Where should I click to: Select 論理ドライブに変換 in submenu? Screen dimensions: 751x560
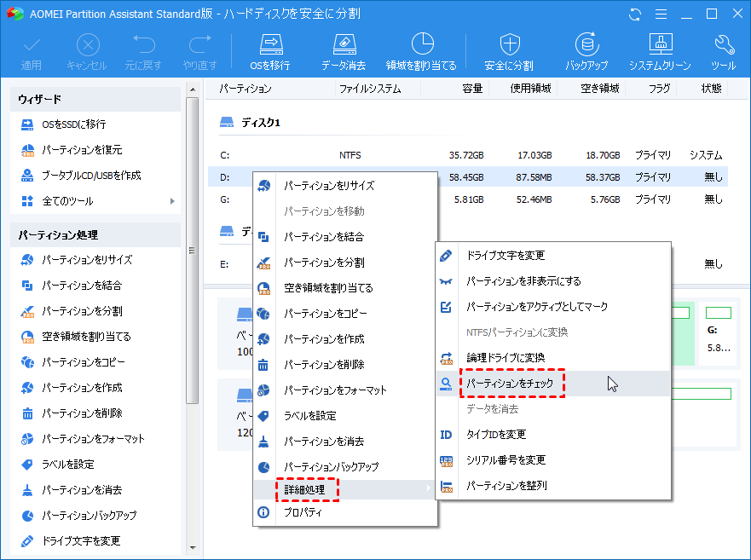coord(553,358)
